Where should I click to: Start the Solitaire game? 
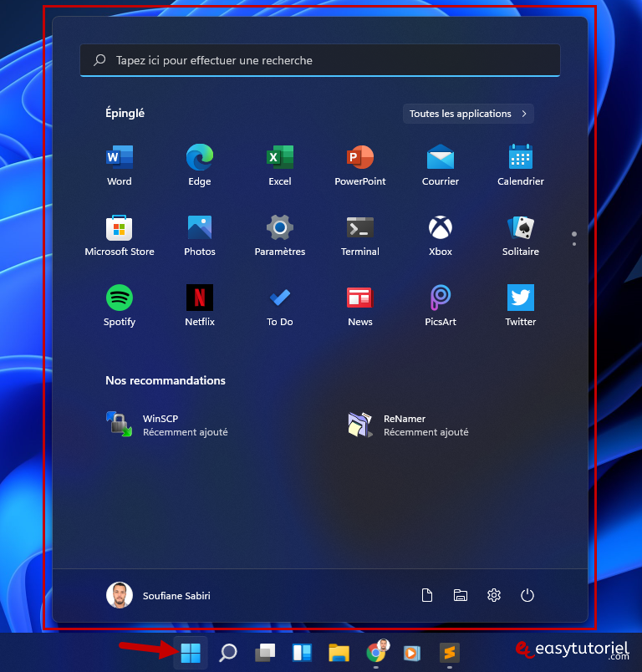click(x=520, y=236)
